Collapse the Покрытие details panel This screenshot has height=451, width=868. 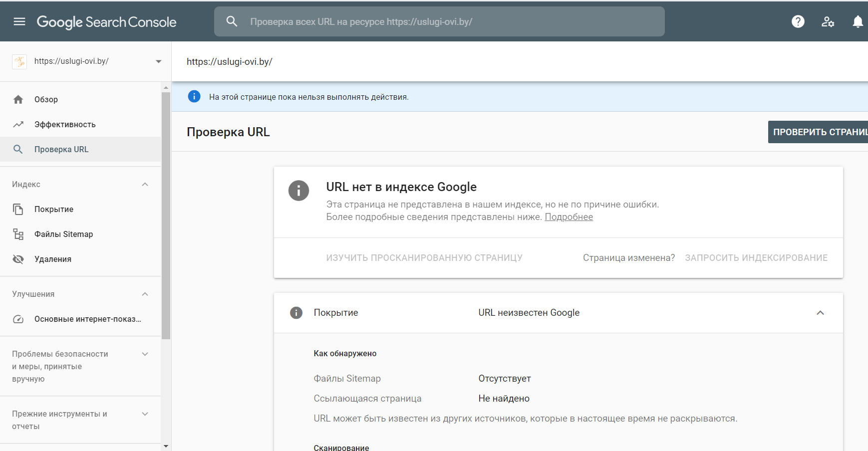click(820, 313)
